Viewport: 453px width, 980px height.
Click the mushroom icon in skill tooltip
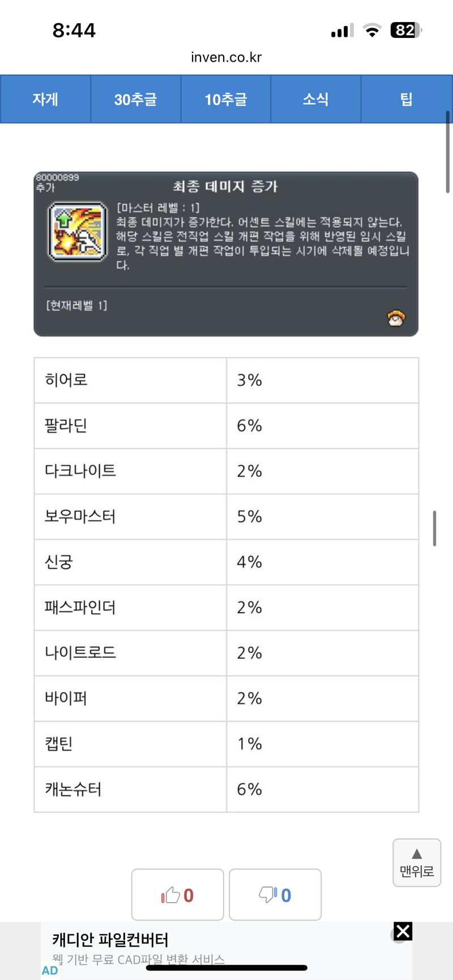click(x=396, y=318)
